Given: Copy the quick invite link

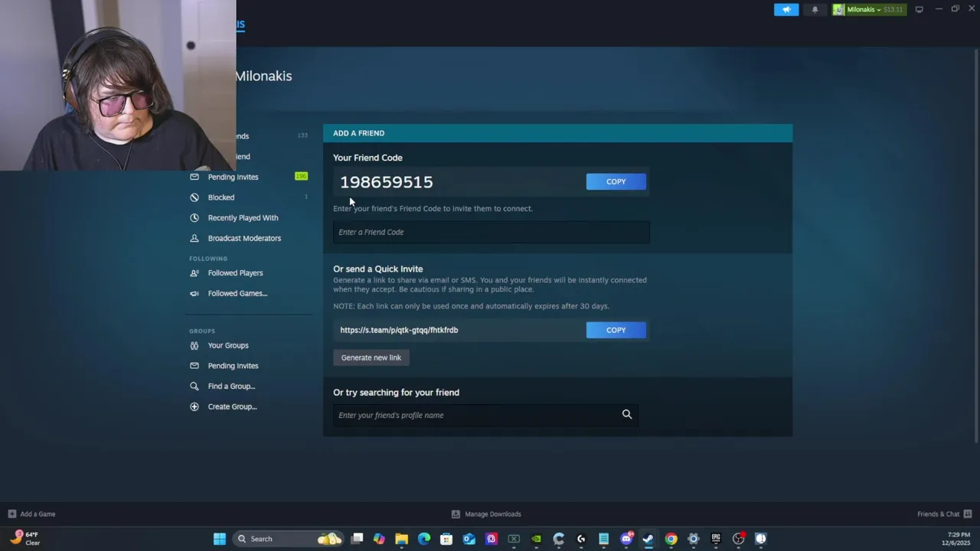Looking at the screenshot, I should pos(616,330).
